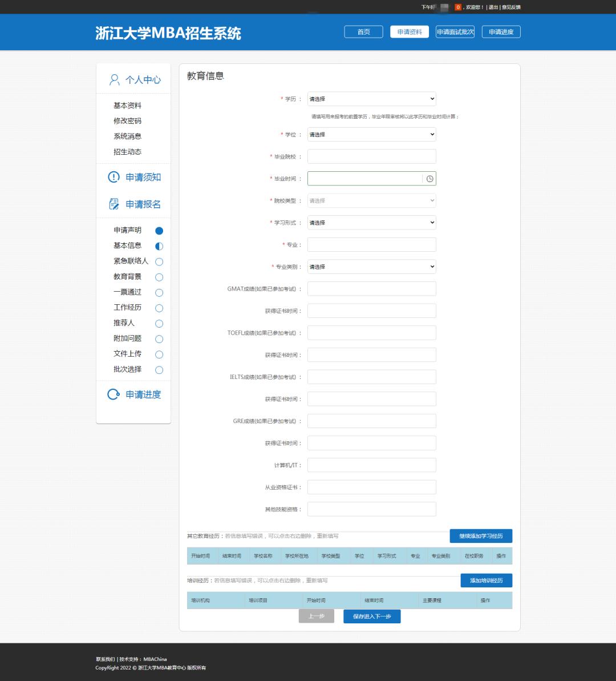Click the status circle next to 文件上传
This screenshot has height=681, width=616.
[159, 354]
